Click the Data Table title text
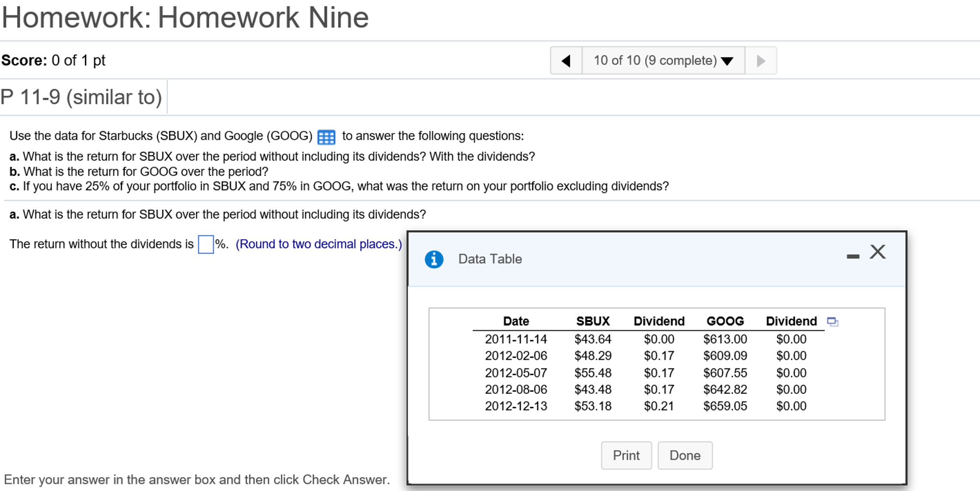This screenshot has height=491, width=980. pyautogui.click(x=490, y=259)
